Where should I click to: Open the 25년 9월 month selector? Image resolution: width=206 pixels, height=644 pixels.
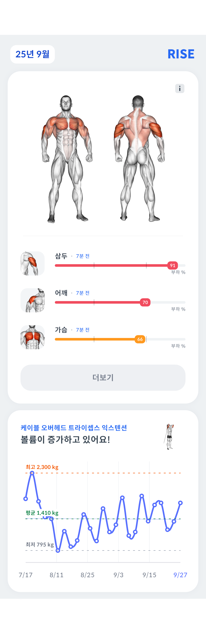point(32,54)
